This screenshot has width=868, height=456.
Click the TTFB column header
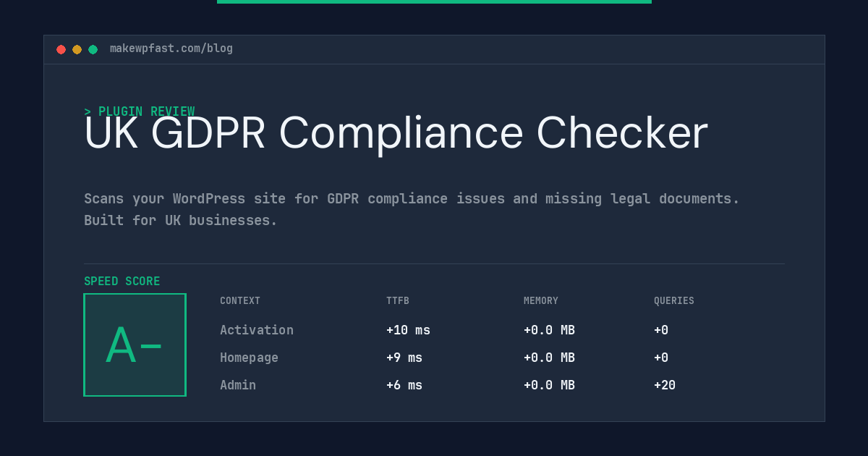tap(398, 301)
